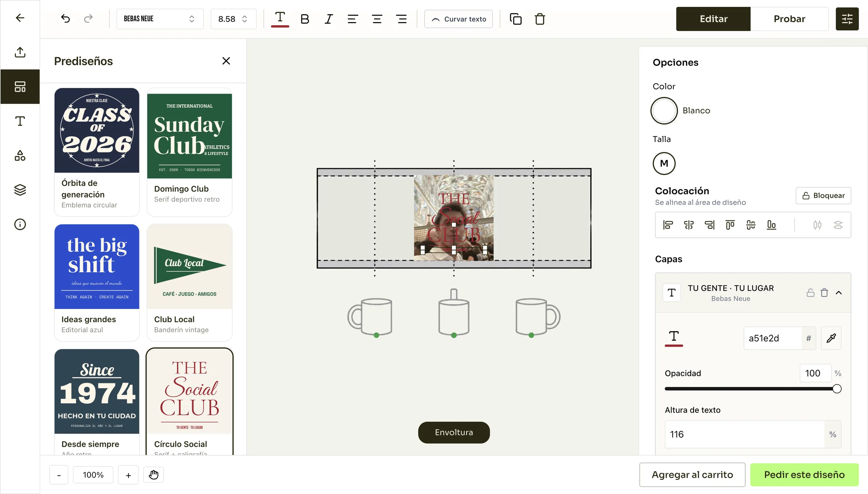Screen dimensions: 868x494
Task: Undo the last action
Action: pyautogui.click(x=65, y=19)
